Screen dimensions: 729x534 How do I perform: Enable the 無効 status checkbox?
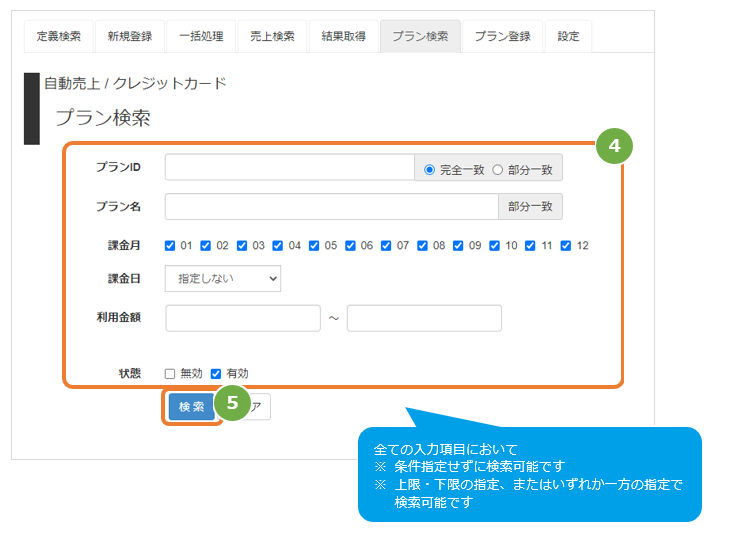170,374
